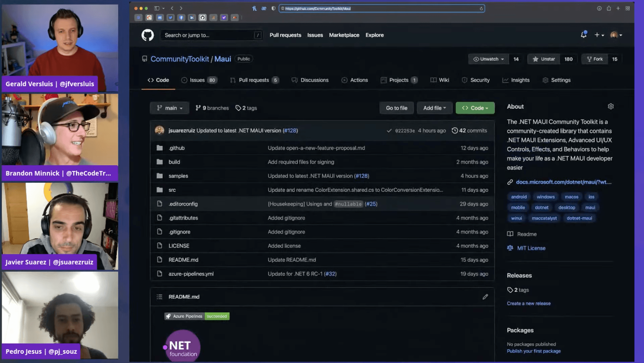The height and width of the screenshot is (363, 644).
Task: Click the .NET Foundation logo
Action: pyautogui.click(x=182, y=346)
